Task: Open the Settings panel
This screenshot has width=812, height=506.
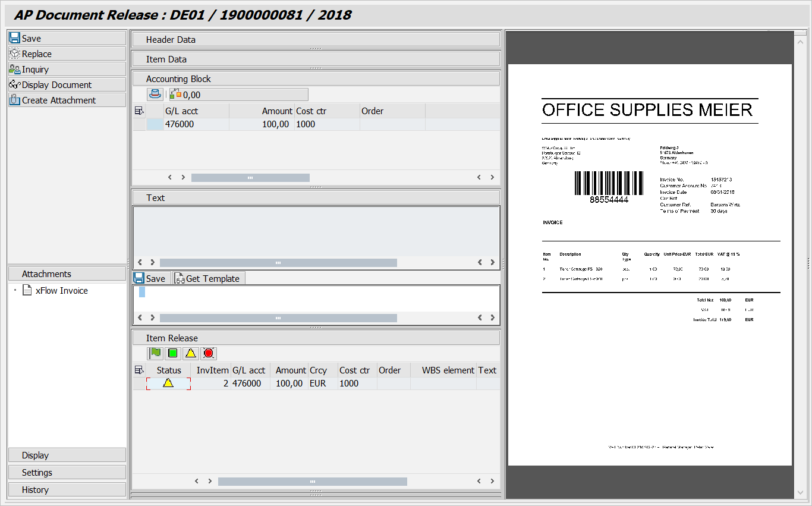Action: tap(67, 473)
